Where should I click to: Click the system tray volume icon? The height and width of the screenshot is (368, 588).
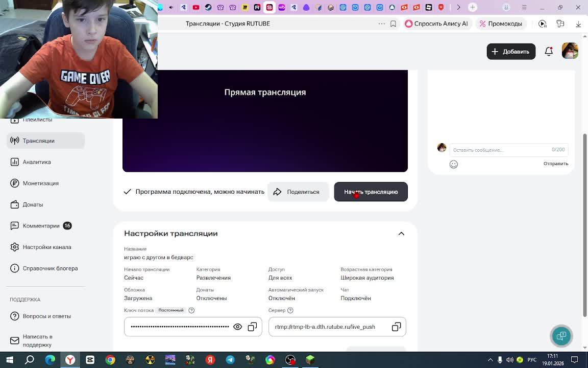tap(509, 360)
